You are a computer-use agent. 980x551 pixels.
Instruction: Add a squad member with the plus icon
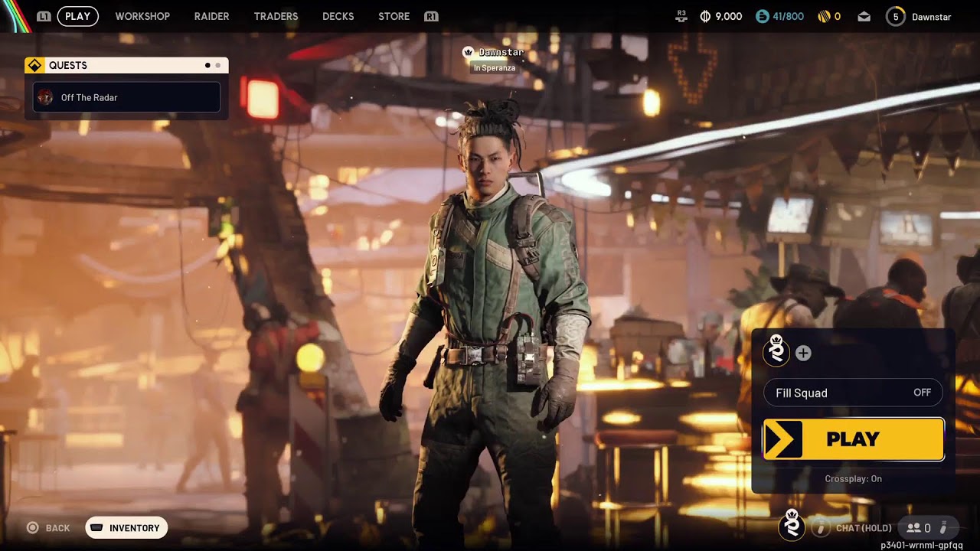coord(803,353)
